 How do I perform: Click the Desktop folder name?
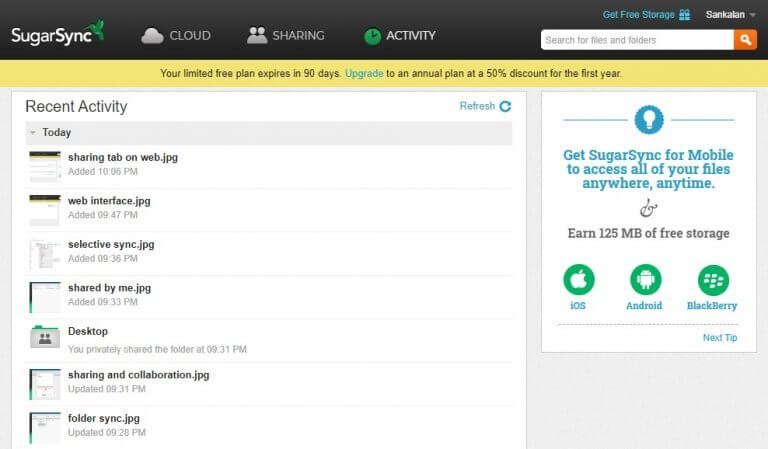coord(88,331)
